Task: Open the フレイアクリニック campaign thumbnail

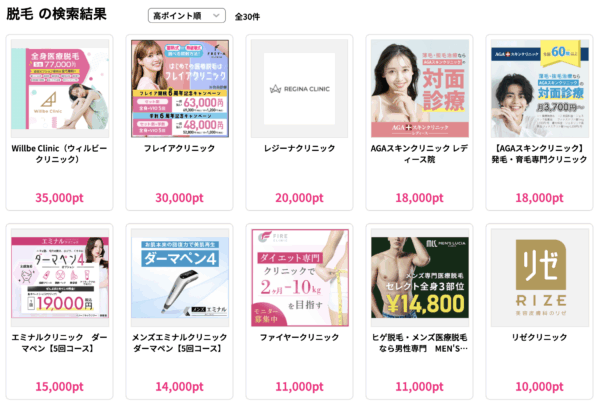Action: [180, 88]
